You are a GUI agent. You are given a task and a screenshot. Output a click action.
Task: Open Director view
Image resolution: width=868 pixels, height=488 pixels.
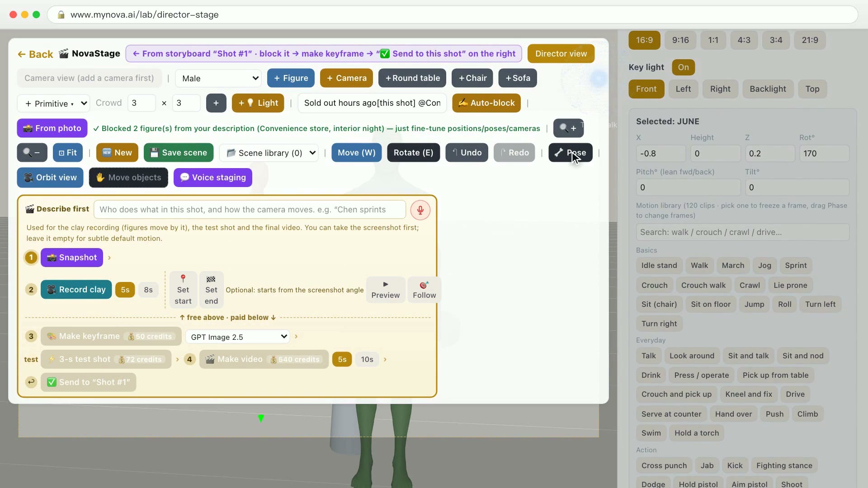point(561,54)
